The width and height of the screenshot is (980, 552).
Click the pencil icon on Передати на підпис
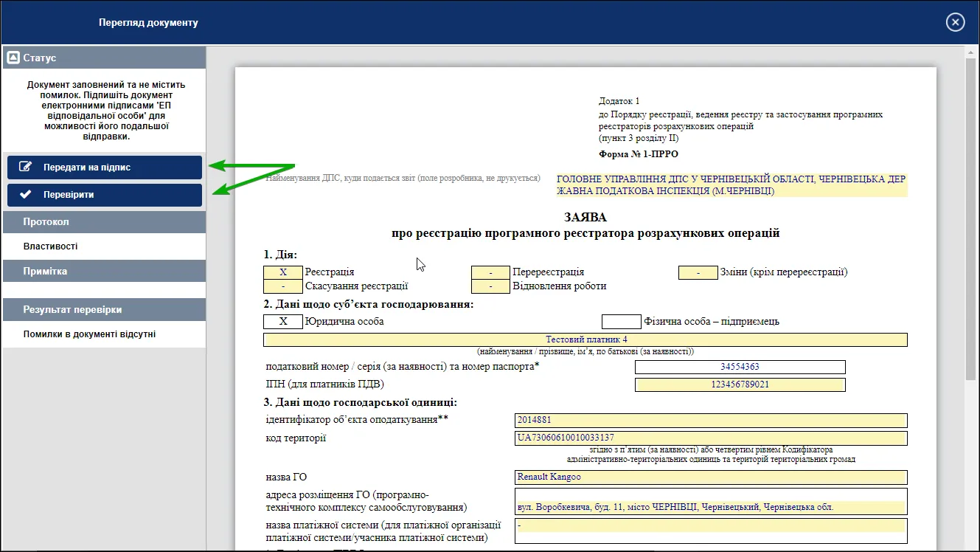tap(26, 168)
